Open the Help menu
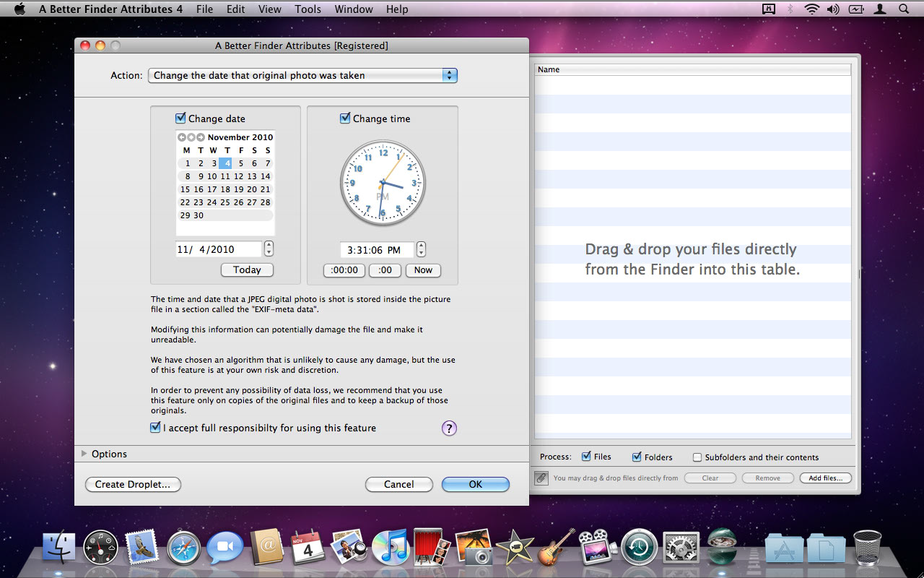The image size is (924, 578). [397, 9]
